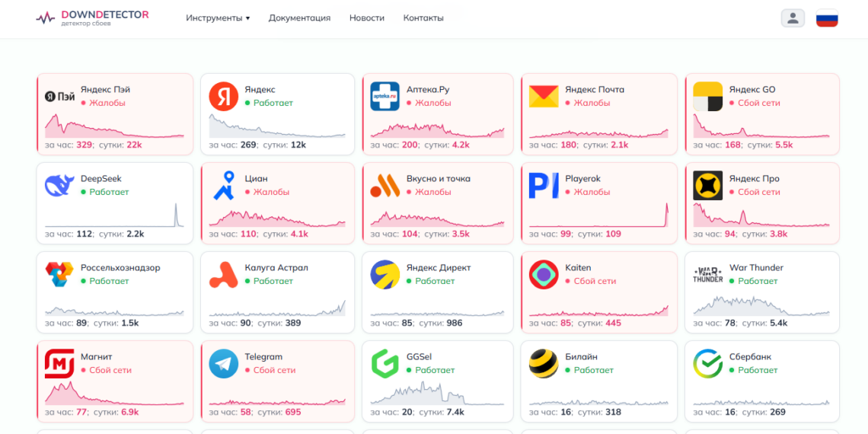This screenshot has width=868, height=434.
Task: Click the Циан logo icon
Action: pos(224,186)
